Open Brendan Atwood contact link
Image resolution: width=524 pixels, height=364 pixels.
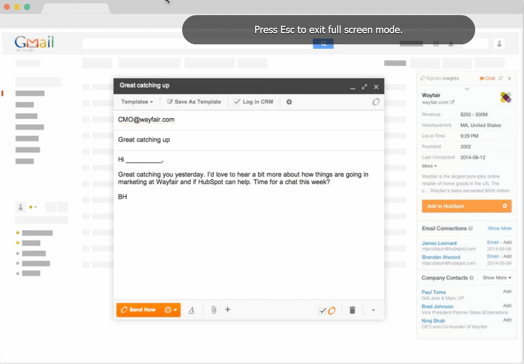click(x=441, y=257)
